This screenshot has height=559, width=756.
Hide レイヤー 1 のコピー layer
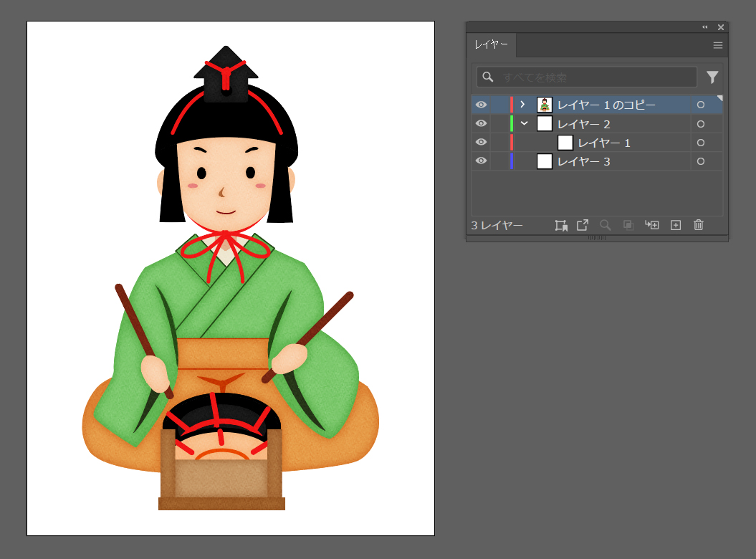pyautogui.click(x=481, y=105)
